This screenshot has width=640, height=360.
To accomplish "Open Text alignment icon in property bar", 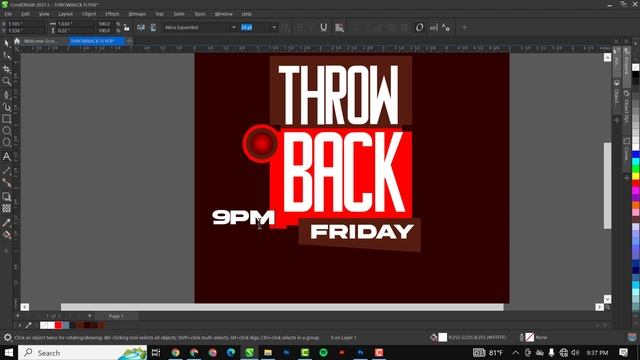I will (x=339, y=27).
